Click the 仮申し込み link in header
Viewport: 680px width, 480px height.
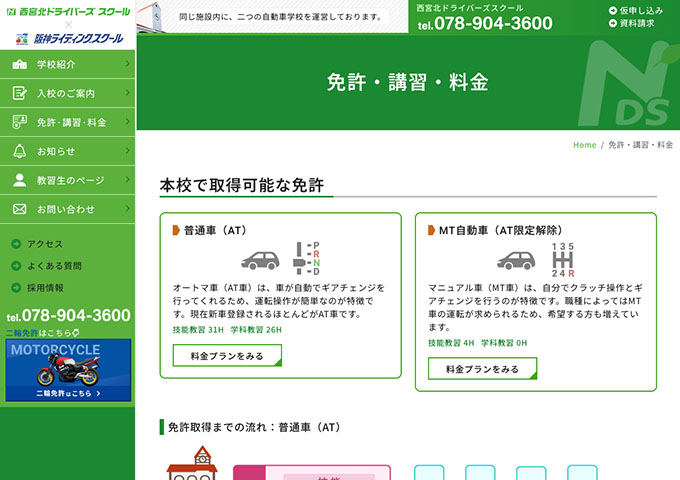641,10
